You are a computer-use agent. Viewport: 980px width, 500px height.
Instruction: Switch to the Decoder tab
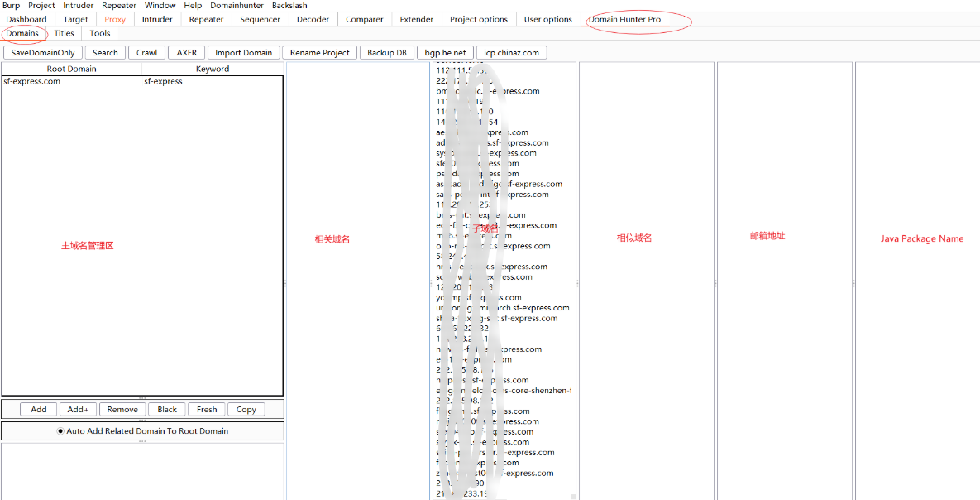(x=313, y=19)
